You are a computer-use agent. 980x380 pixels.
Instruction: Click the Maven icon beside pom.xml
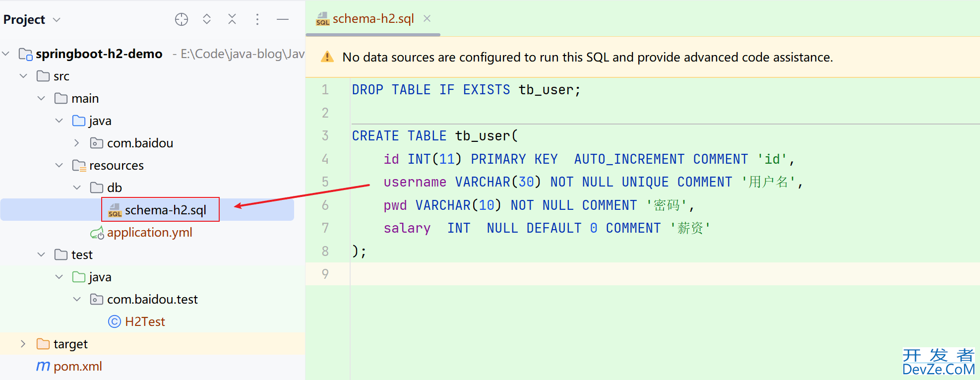(43, 366)
